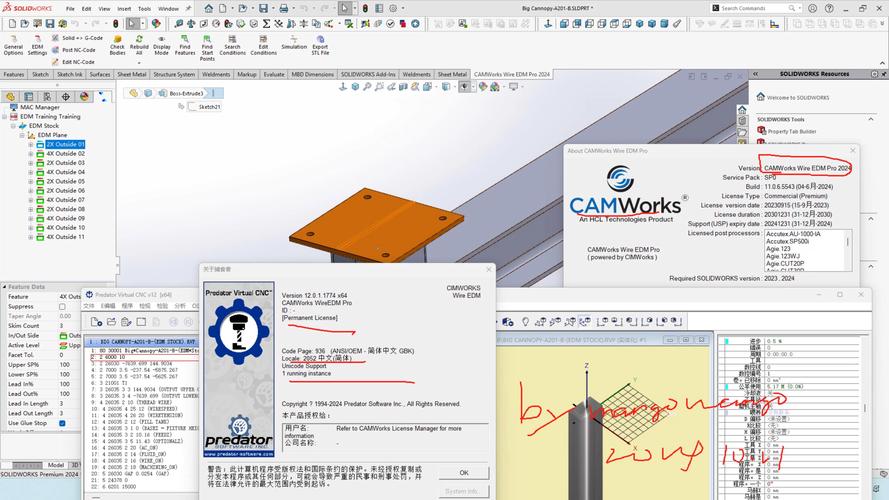The height and width of the screenshot is (500, 889).
Task: Open EDM Settings
Action: click(37, 45)
